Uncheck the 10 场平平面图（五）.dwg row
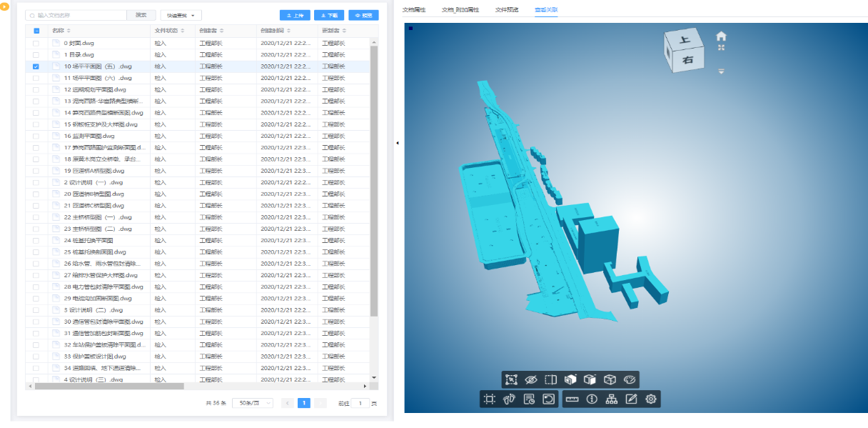This screenshot has height=428, width=868. tap(36, 66)
